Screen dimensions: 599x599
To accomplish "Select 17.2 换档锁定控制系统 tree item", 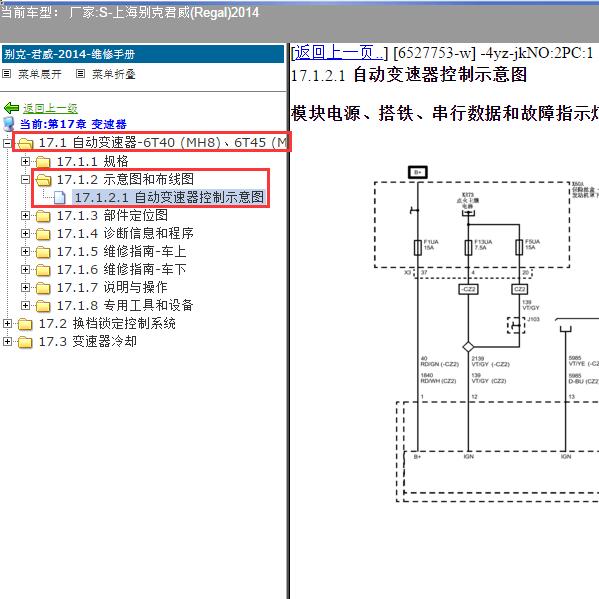I will pos(107,324).
